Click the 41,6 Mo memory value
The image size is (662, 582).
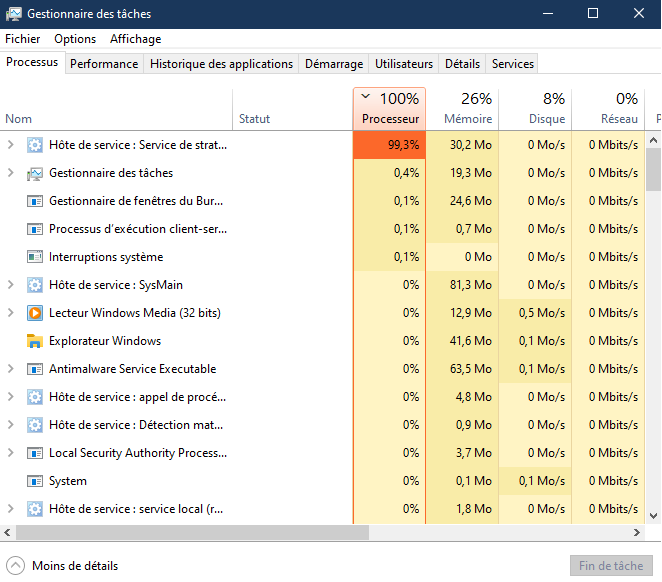471,341
